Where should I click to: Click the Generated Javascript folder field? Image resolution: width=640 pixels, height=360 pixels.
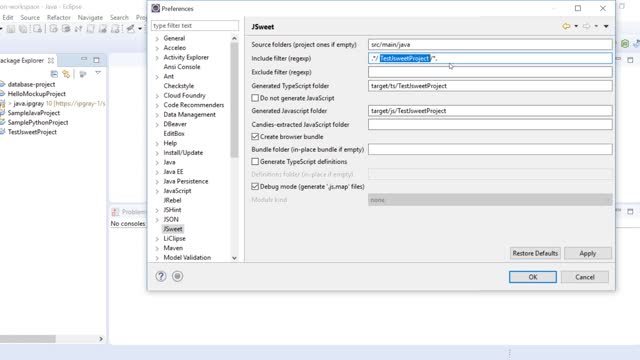[x=490, y=111]
